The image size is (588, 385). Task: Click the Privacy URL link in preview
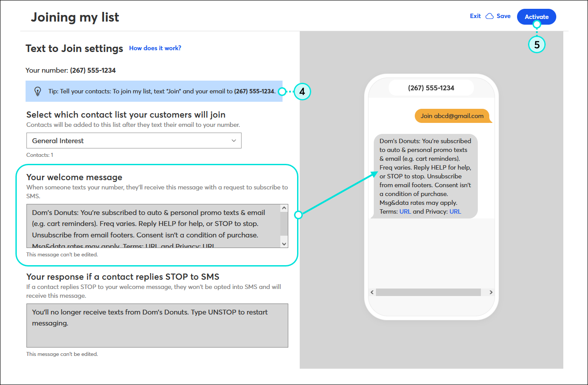coord(455,211)
